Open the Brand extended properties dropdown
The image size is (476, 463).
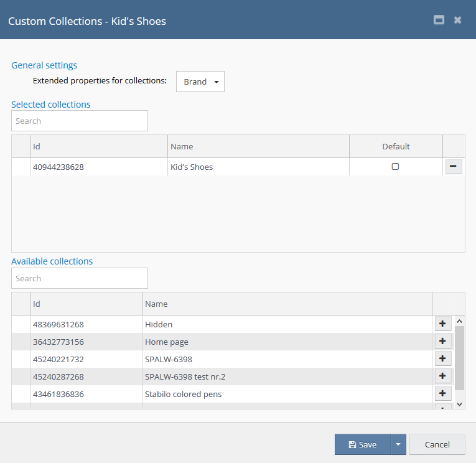point(200,82)
